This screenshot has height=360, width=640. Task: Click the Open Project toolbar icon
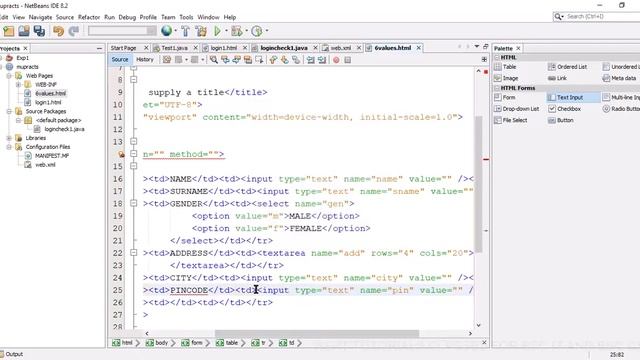[24, 31]
